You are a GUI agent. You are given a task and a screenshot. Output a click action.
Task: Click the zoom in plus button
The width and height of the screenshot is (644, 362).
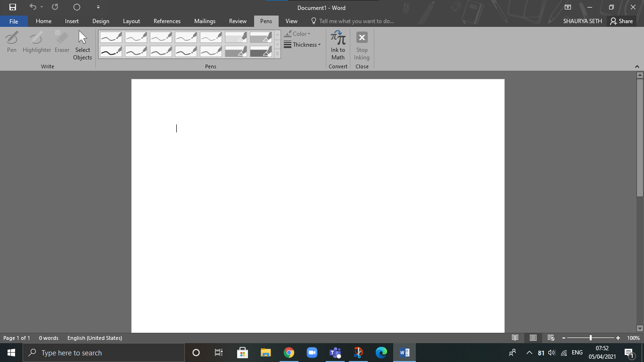pos(618,338)
